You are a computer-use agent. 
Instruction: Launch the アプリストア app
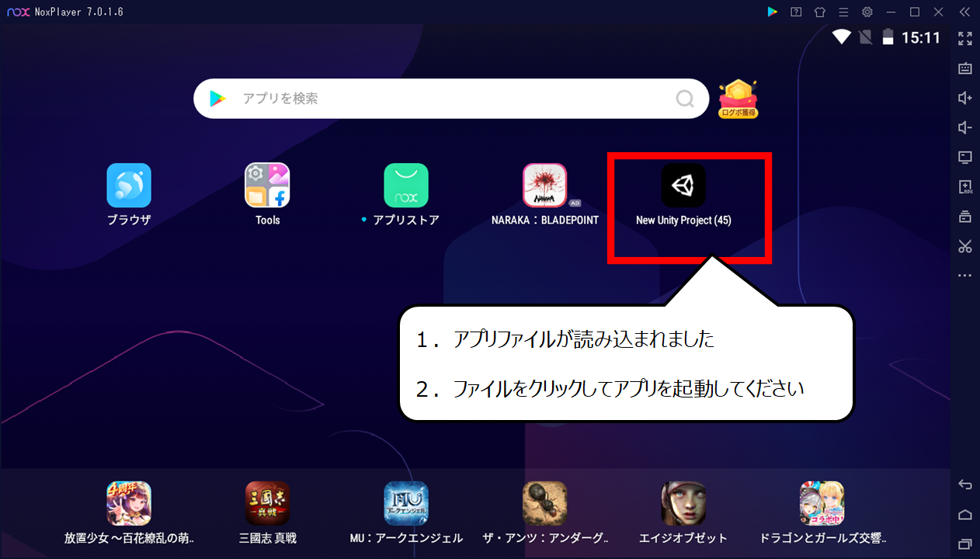coord(406,186)
